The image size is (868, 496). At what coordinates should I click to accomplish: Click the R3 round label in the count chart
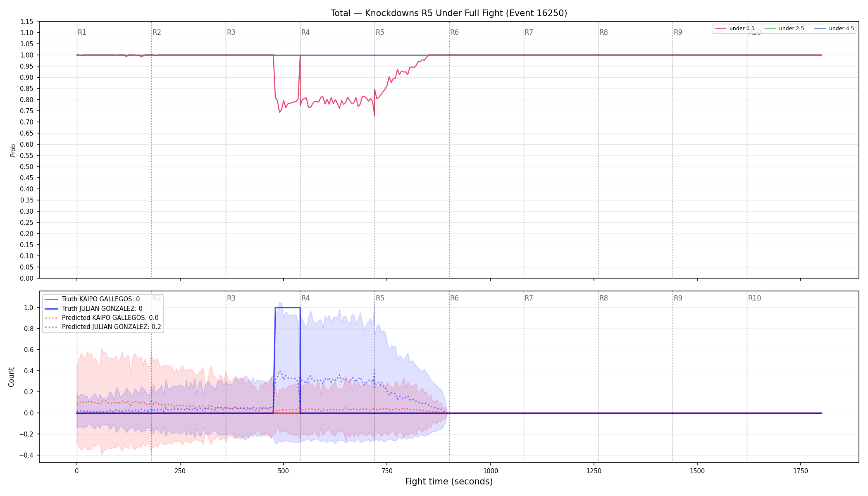(231, 298)
